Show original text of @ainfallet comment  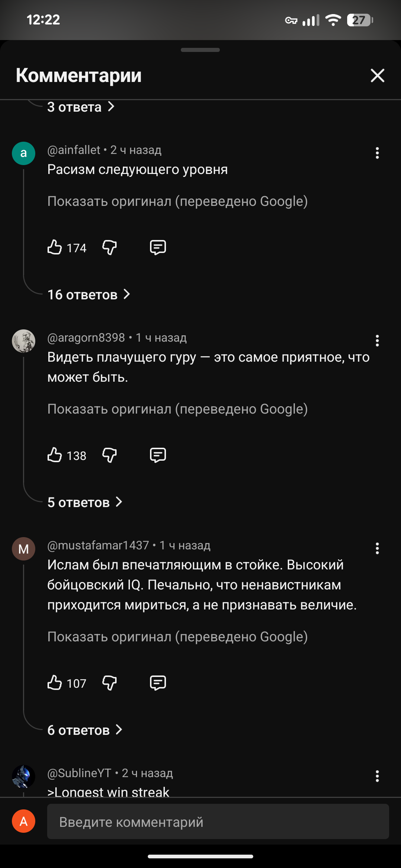(177, 201)
